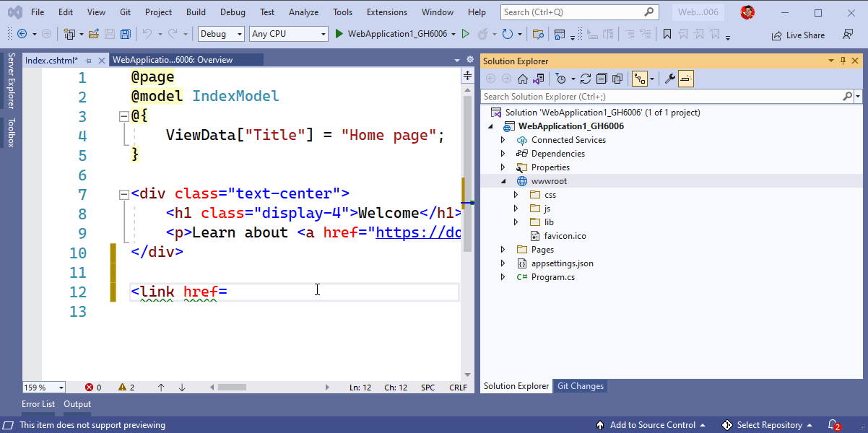This screenshot has width=868, height=433.
Task: Open the Git menu
Action: click(125, 12)
